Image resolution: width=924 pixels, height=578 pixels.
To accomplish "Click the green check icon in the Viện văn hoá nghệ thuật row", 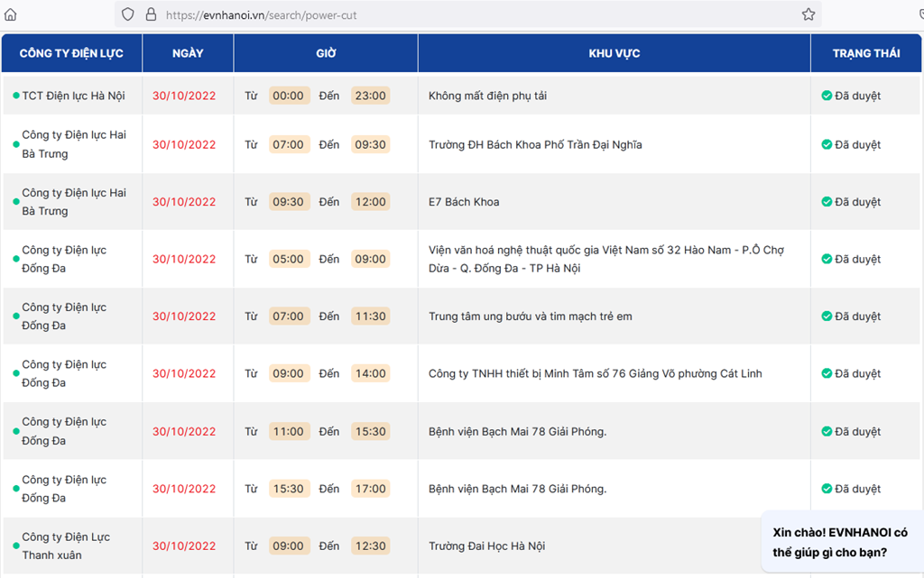I will [827, 259].
